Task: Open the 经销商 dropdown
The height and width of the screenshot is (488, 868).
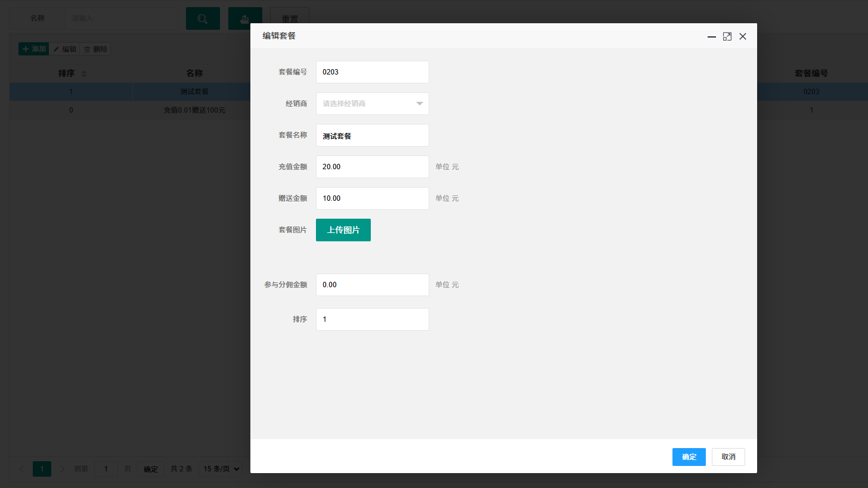Action: [372, 104]
